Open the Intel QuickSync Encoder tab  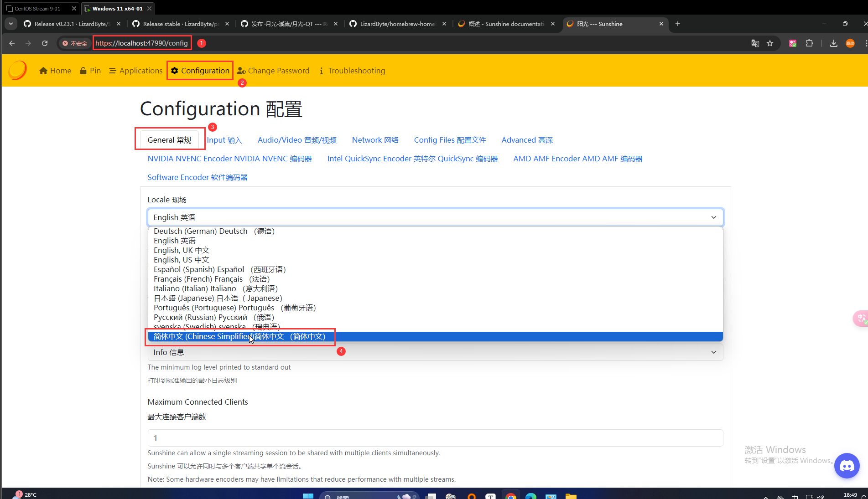(412, 159)
